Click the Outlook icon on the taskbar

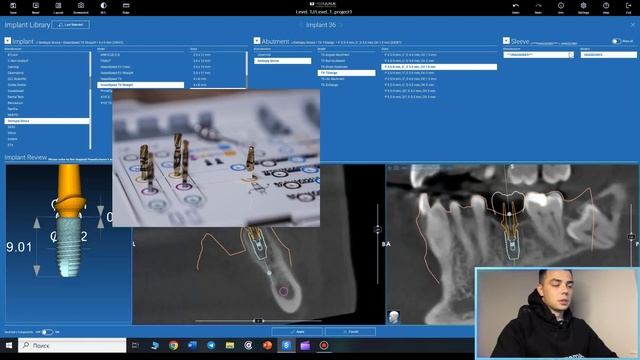[192, 345]
